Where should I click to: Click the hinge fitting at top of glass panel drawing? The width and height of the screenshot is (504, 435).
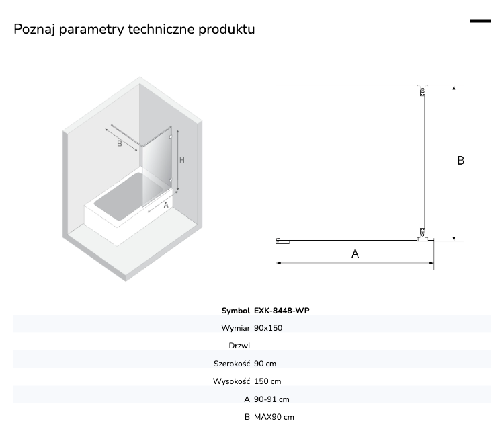[x=423, y=91]
